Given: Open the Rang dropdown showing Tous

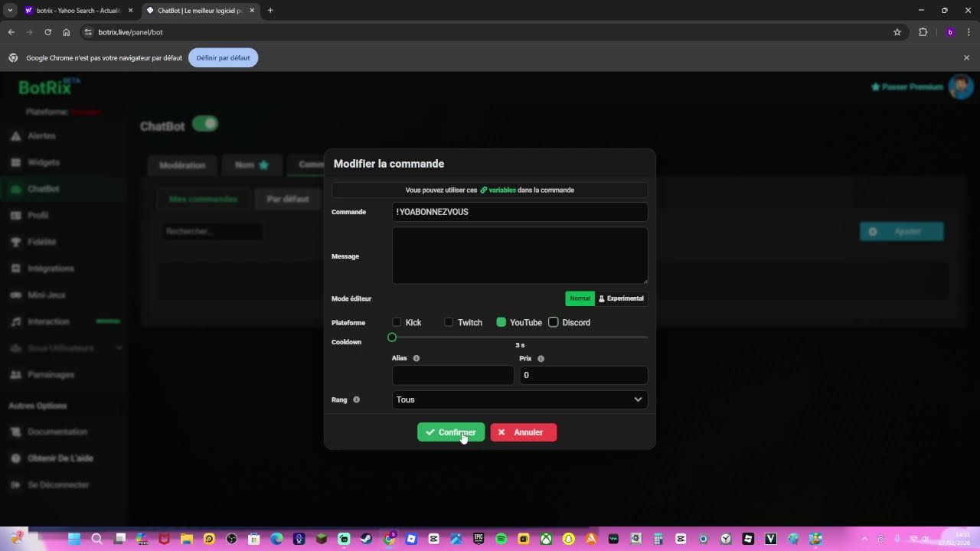Looking at the screenshot, I should pyautogui.click(x=520, y=399).
